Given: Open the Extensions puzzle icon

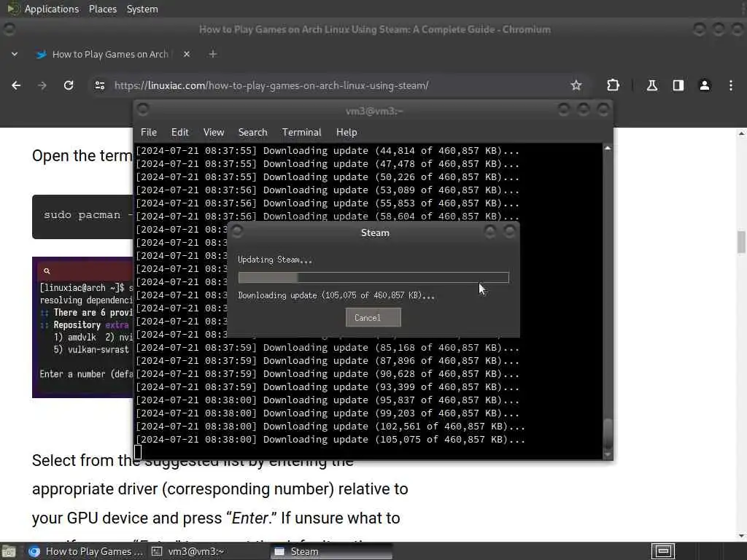Looking at the screenshot, I should (x=613, y=85).
